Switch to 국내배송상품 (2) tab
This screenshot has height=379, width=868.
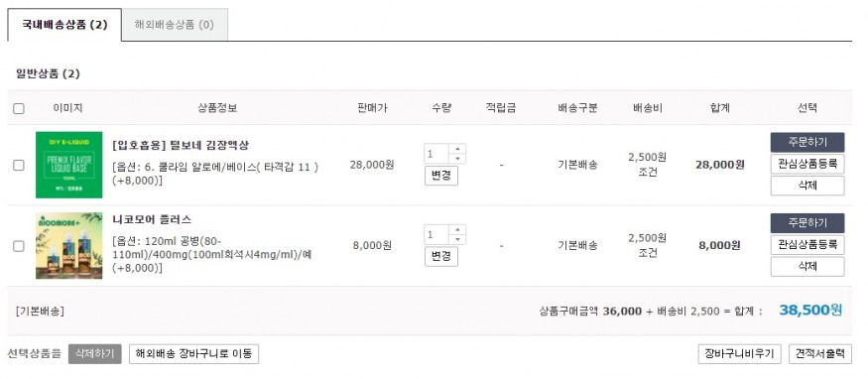click(x=64, y=25)
